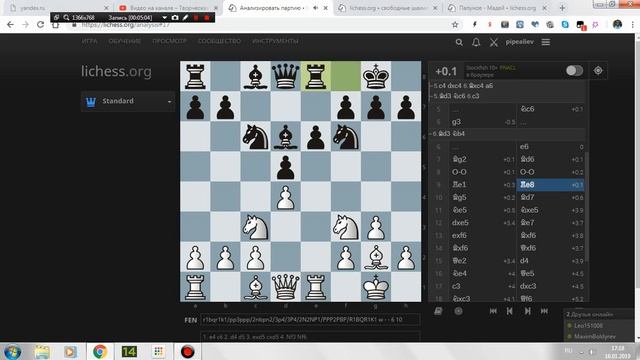Select the white pawn on d4

click(285, 197)
